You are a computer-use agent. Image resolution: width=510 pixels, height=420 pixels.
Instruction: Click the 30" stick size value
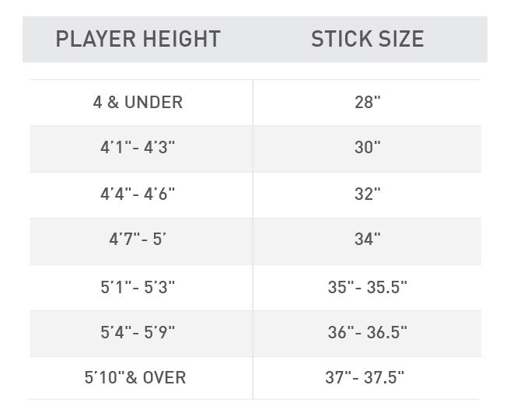pyautogui.click(x=368, y=147)
